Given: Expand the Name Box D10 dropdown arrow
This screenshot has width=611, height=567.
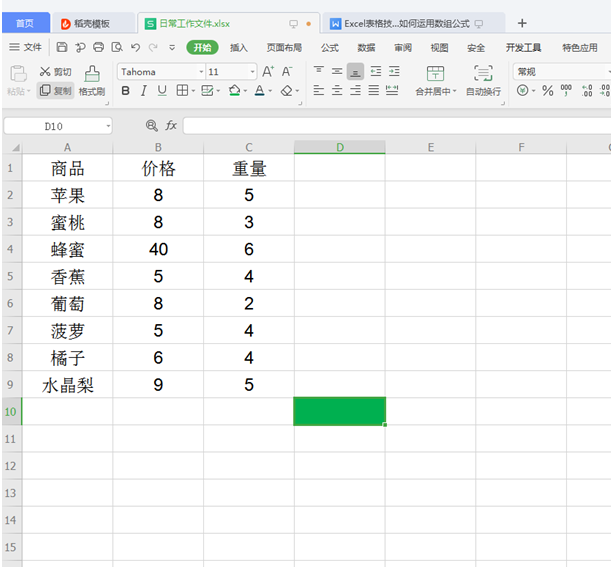Looking at the screenshot, I should point(108,126).
